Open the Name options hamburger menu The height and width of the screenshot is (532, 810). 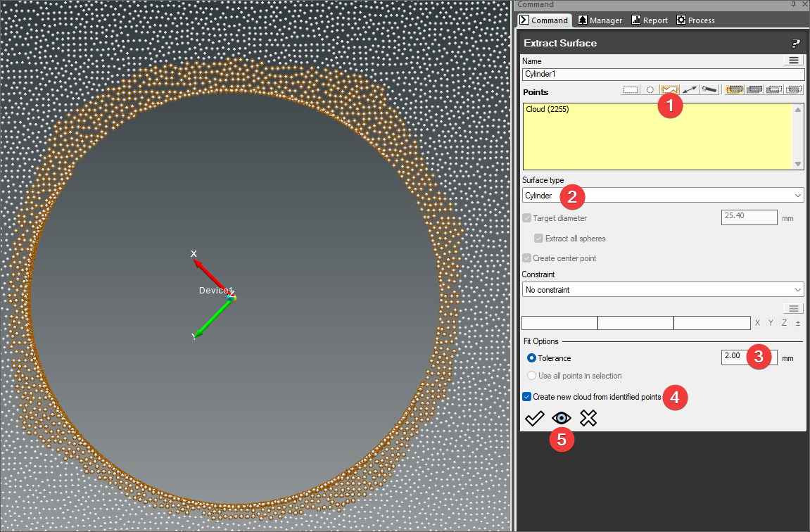tap(793, 61)
